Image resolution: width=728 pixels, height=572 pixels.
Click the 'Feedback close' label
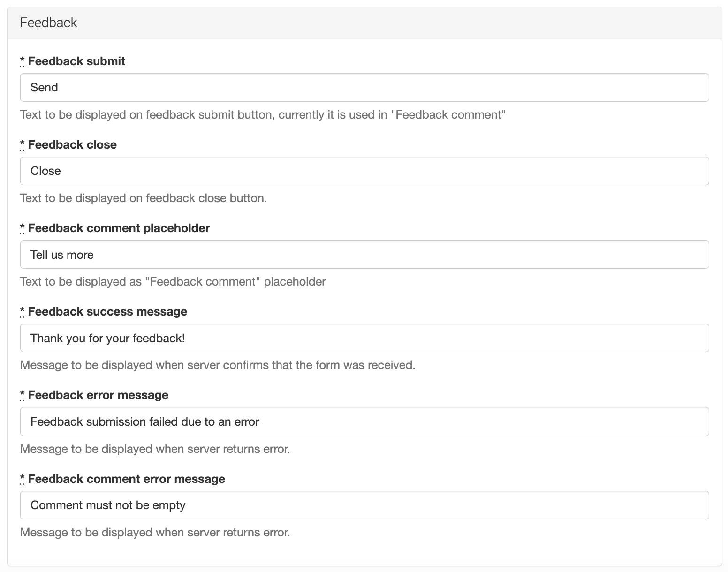(72, 145)
